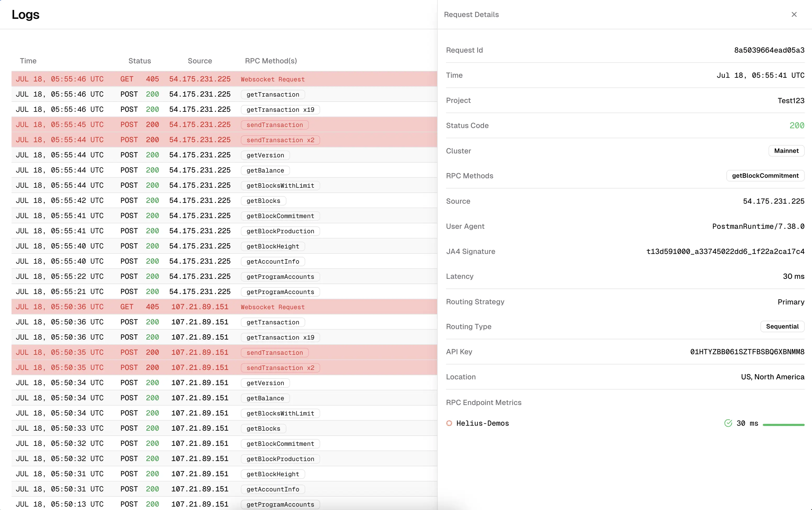Click the Request Id value 8a5039664ead05a3
The width and height of the screenshot is (812, 510).
coord(769,50)
